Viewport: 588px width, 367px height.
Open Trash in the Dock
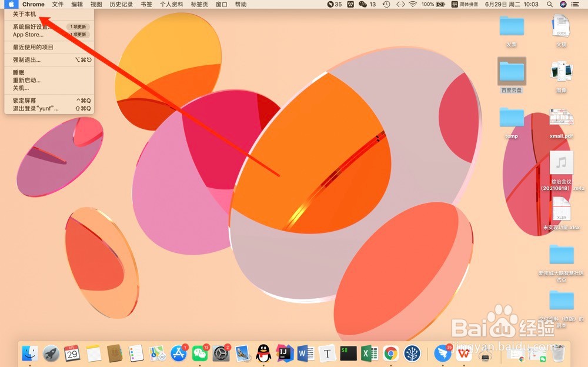pyautogui.click(x=559, y=353)
